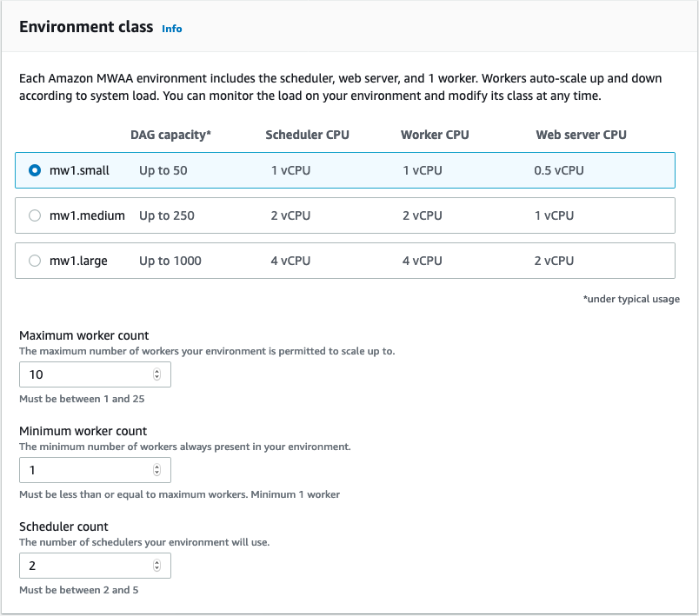Click the down arrow on minimum worker count
Screen dimensions: 699x616
point(157,474)
